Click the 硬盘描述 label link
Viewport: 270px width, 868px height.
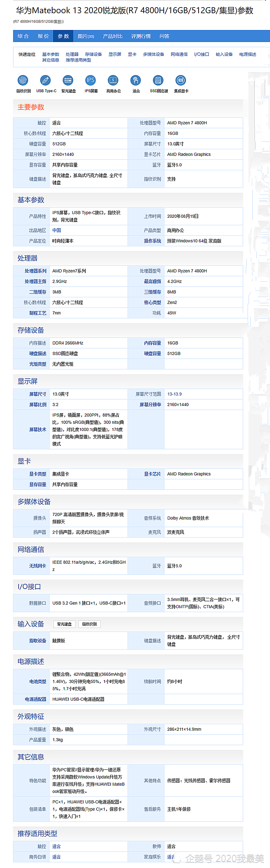38,354
